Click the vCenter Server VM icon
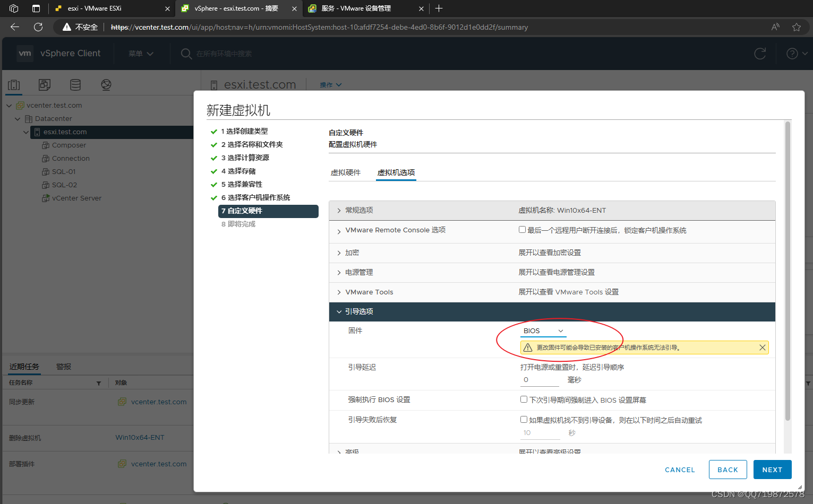Image resolution: width=813 pixels, height=504 pixels. click(x=46, y=198)
